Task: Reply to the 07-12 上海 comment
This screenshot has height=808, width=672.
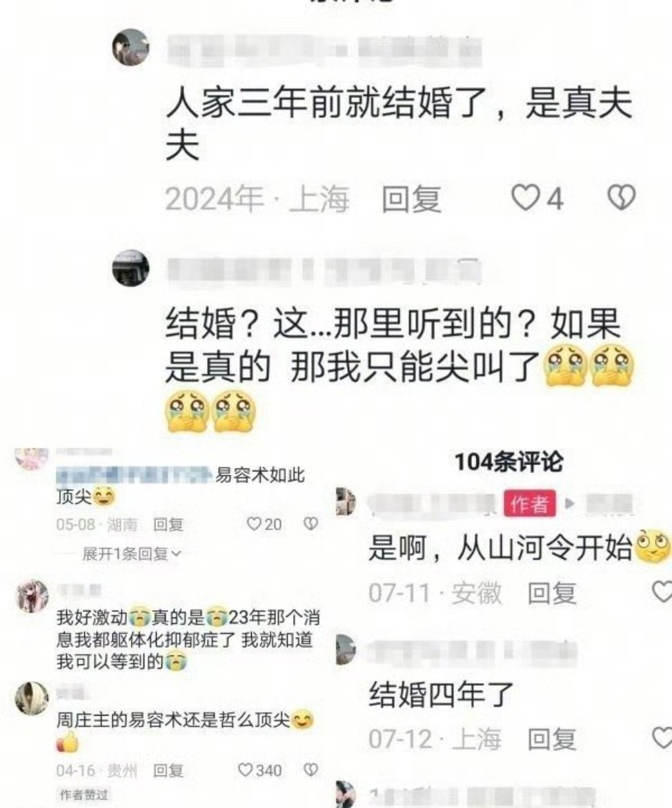Action: [x=551, y=739]
